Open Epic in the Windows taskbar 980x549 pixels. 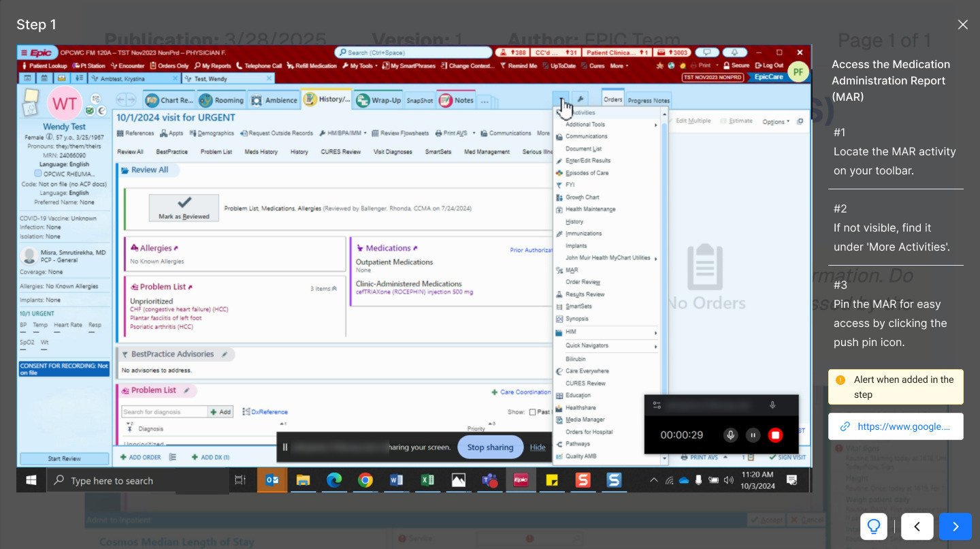pos(521,480)
